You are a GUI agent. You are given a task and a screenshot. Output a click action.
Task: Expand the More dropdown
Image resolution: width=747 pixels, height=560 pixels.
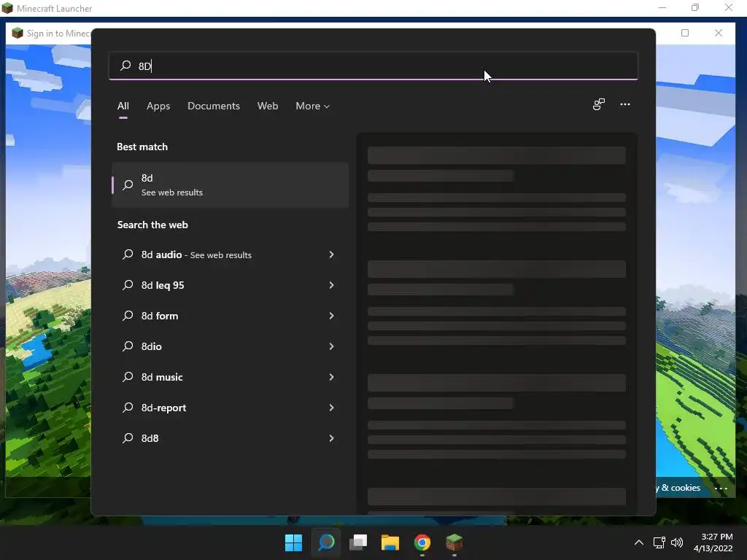coord(312,106)
